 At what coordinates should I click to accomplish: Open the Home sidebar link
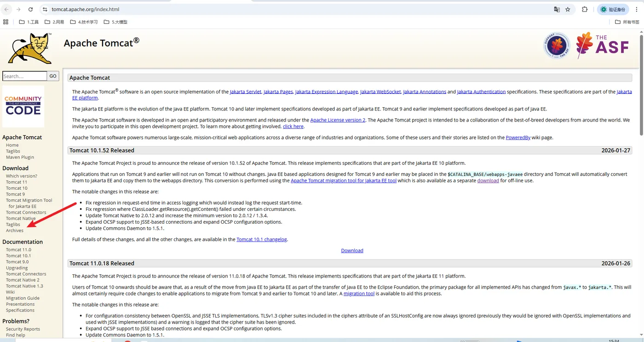pos(12,145)
